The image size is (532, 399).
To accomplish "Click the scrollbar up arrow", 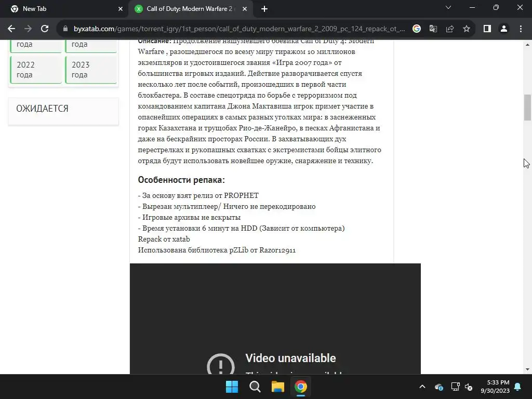I will tap(527, 45).
